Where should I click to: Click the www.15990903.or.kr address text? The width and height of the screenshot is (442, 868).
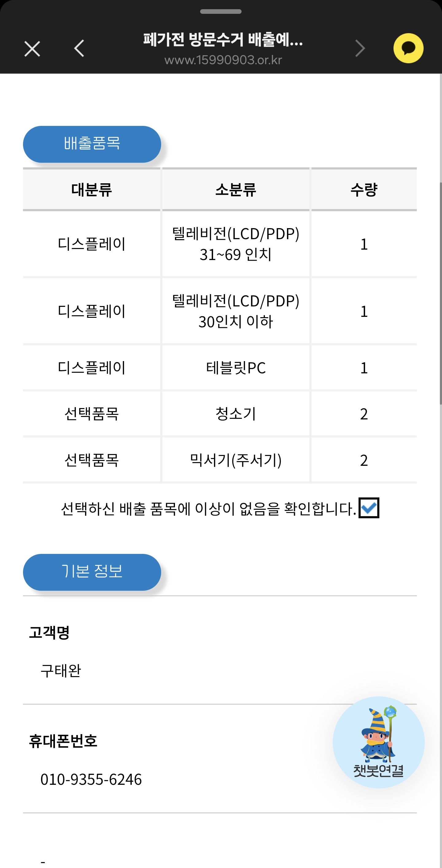point(223,60)
